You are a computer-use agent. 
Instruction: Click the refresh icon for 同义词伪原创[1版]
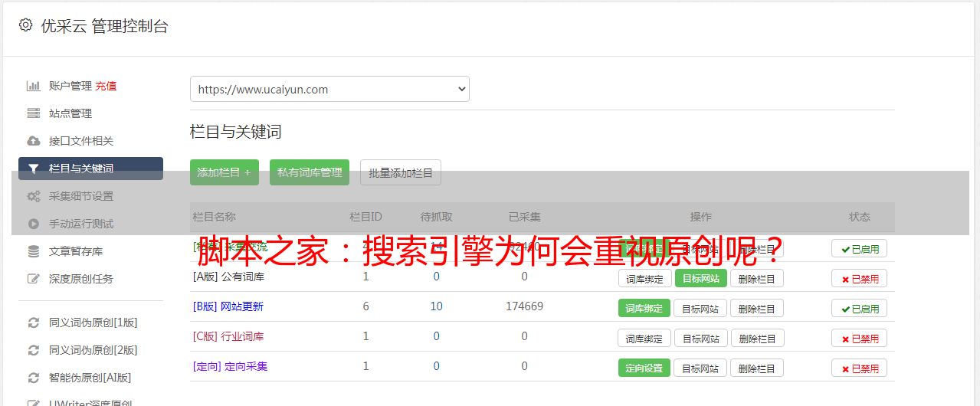pos(33,323)
